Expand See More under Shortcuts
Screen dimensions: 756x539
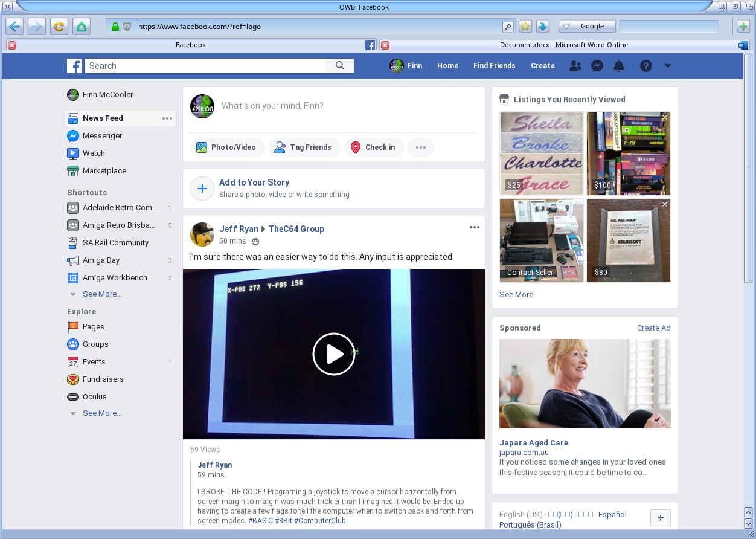click(102, 294)
